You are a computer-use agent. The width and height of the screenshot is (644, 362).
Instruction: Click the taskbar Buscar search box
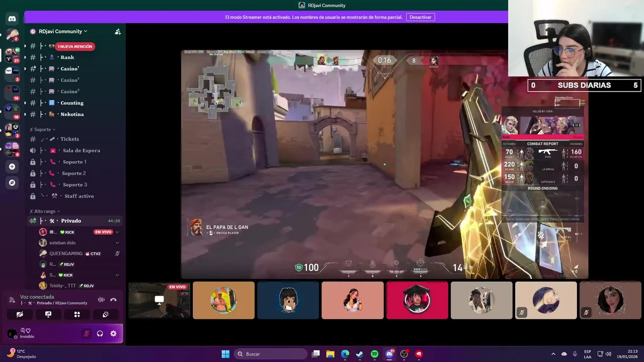pos(271,354)
